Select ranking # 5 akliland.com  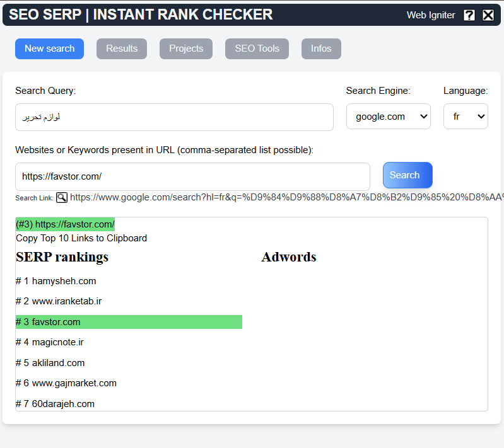(x=50, y=363)
